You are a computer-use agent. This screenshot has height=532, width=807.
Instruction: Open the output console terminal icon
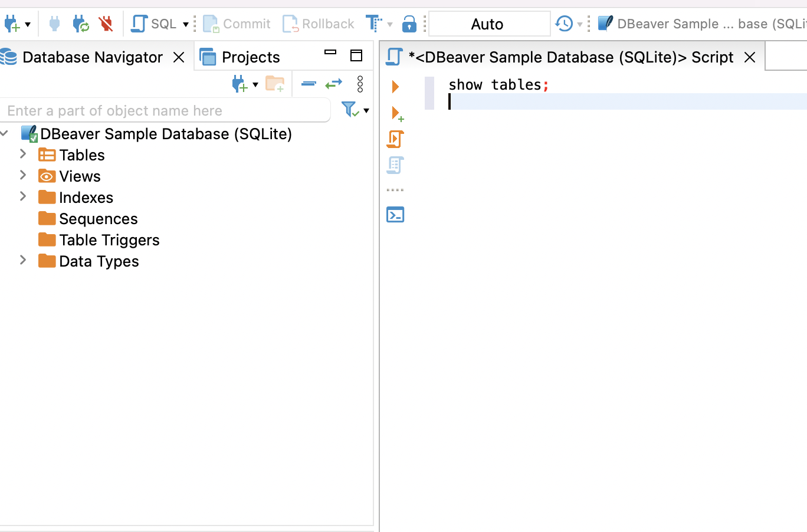click(x=395, y=215)
